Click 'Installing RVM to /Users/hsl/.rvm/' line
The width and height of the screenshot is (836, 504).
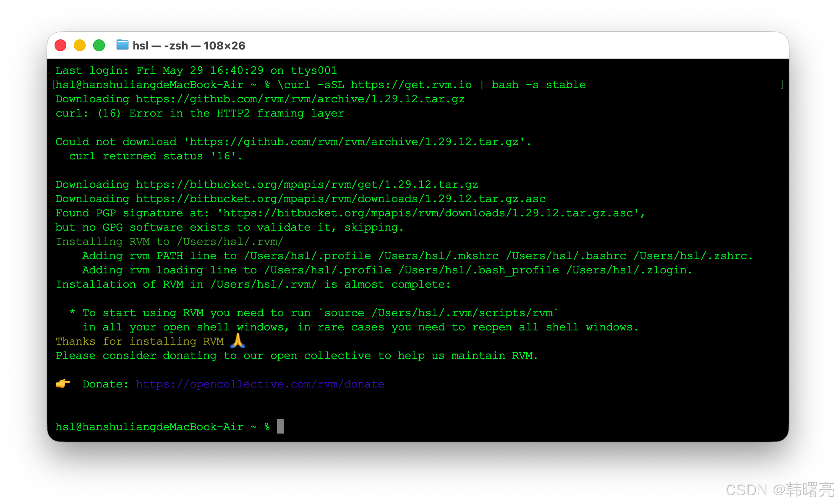click(x=170, y=242)
